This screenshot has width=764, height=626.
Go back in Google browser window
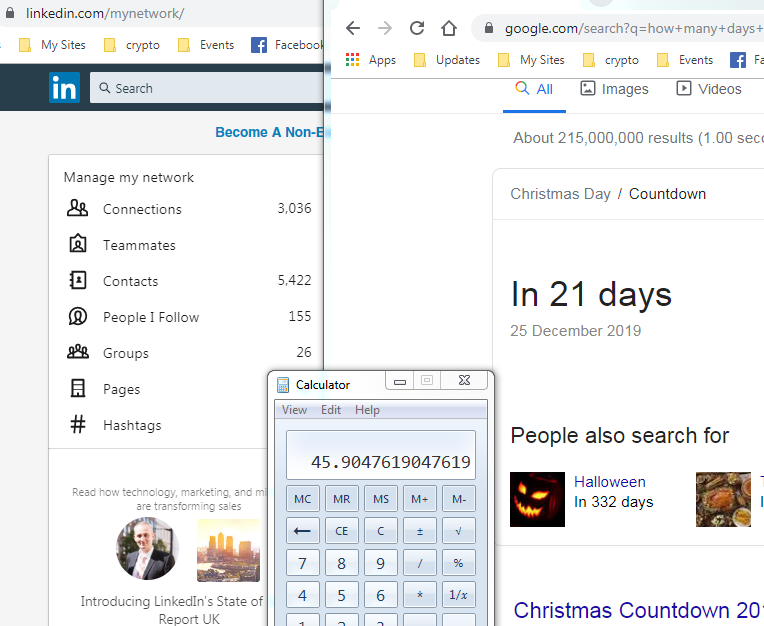[353, 28]
